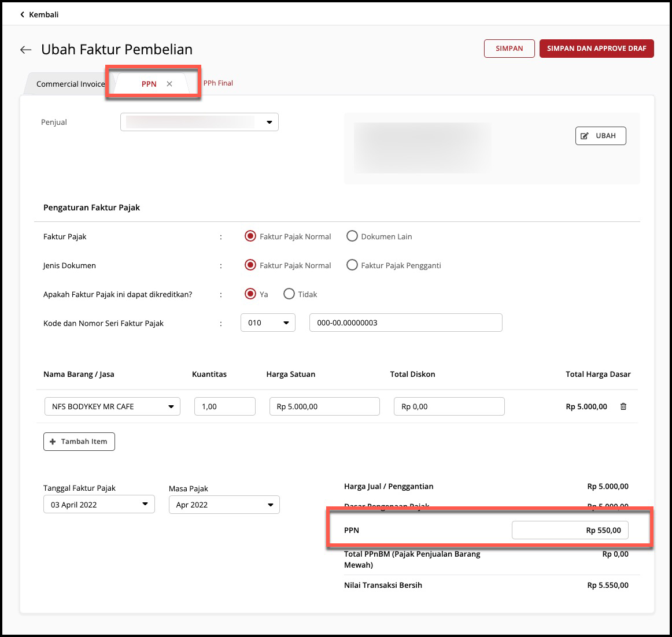Click Simpan dan Approve Draf button
672x637 pixels.
pyautogui.click(x=596, y=49)
